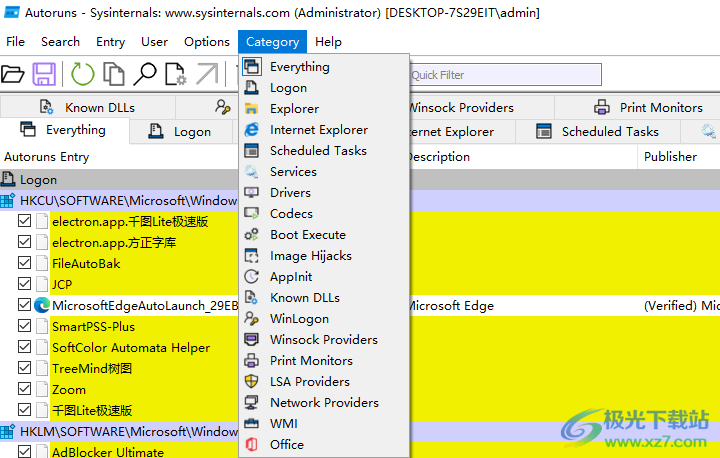Click the Drivers icon in menu
720x458 pixels.
tap(251, 192)
